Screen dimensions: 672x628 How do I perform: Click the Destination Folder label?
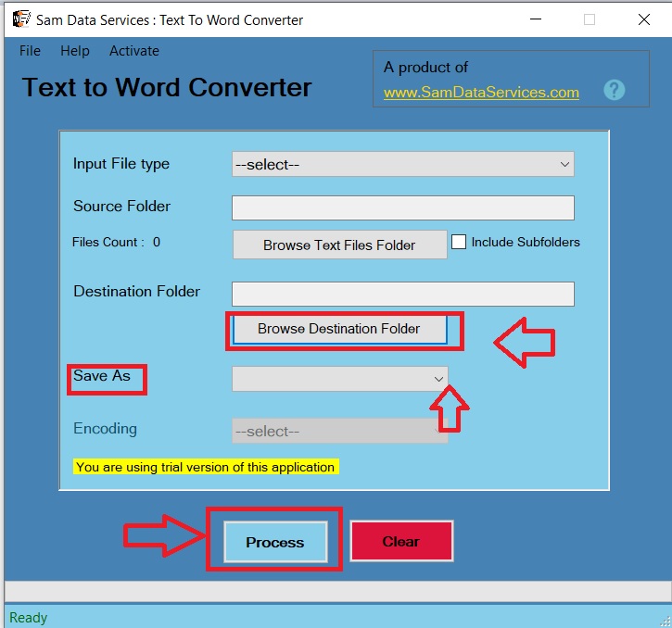coord(136,291)
